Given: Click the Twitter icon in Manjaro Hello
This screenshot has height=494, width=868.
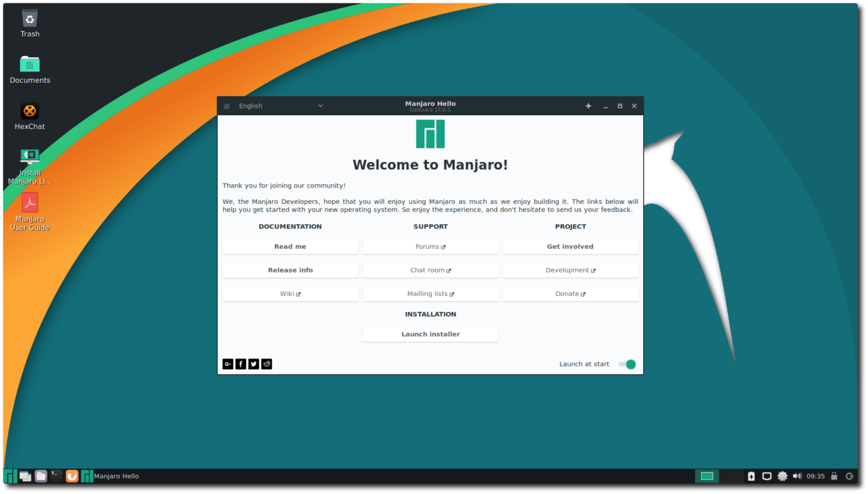Looking at the screenshot, I should click(x=254, y=364).
